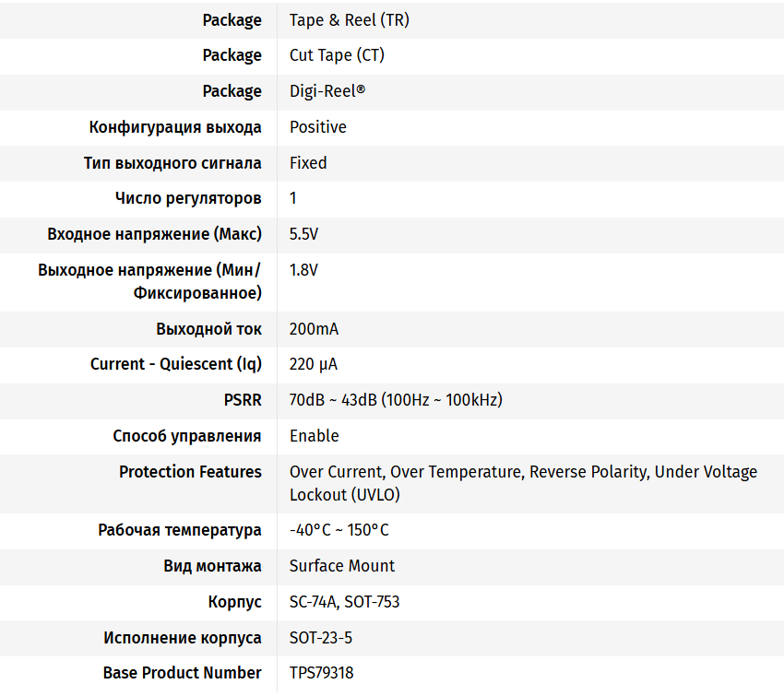784x696 pixels.
Task: Select the 200mA output current value
Action: [x=314, y=329]
